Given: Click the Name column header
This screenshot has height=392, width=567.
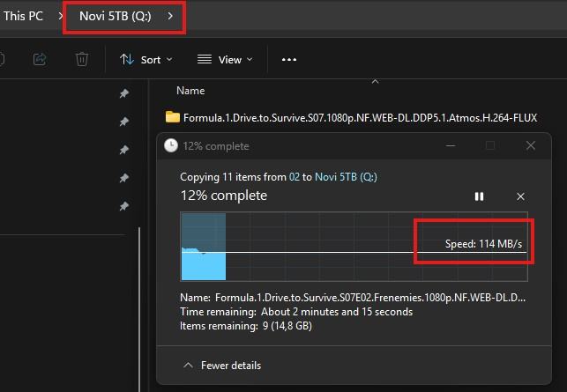Looking at the screenshot, I should pyautogui.click(x=190, y=90).
